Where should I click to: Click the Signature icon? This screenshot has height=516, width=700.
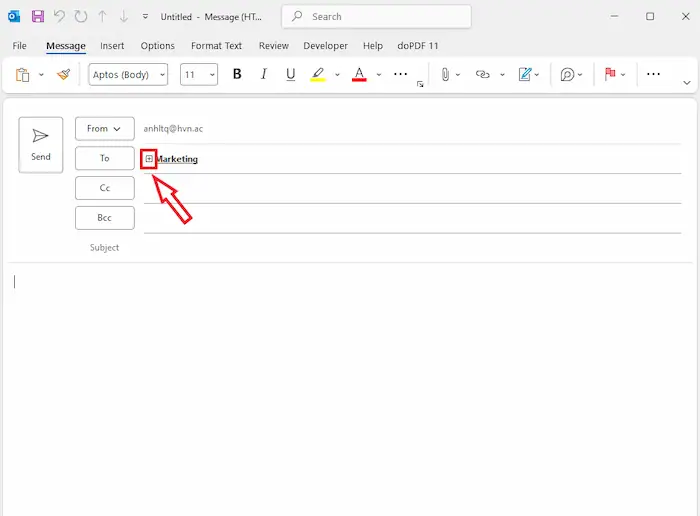coord(525,74)
